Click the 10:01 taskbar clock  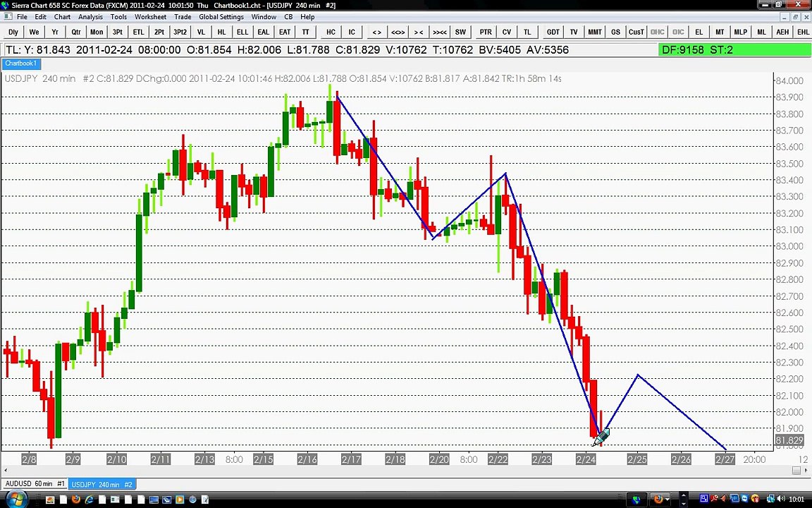tap(795, 500)
